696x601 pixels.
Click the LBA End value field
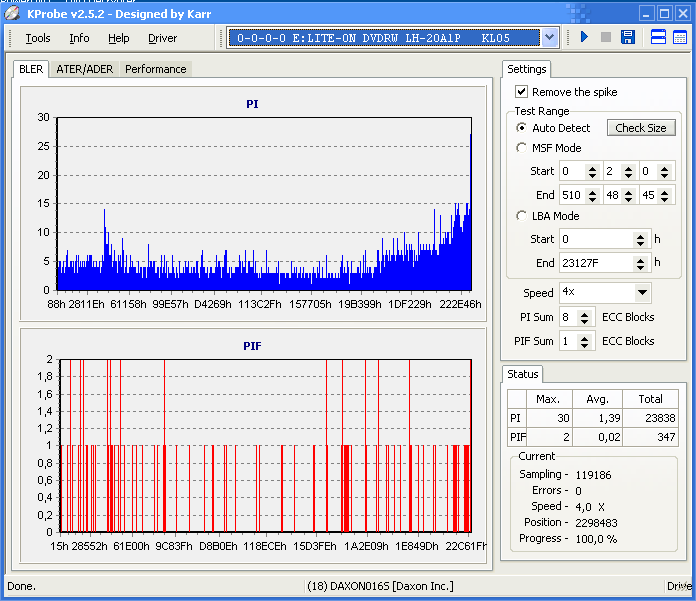coord(595,263)
